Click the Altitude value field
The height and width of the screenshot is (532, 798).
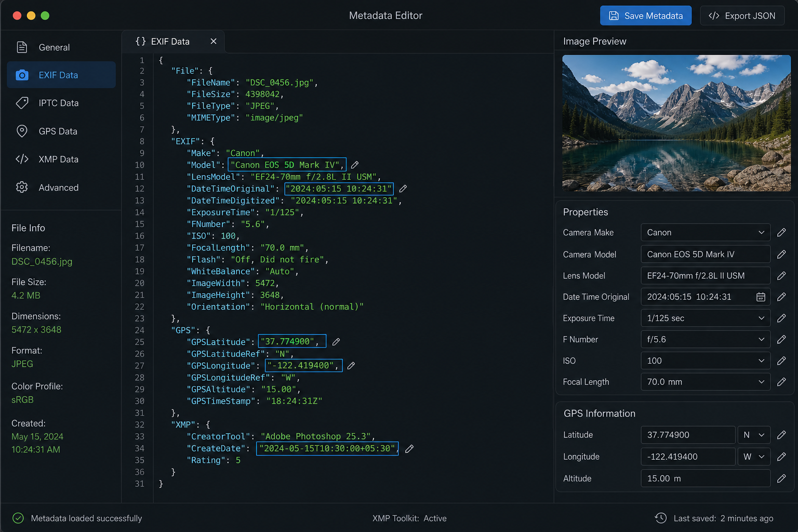coord(706,478)
